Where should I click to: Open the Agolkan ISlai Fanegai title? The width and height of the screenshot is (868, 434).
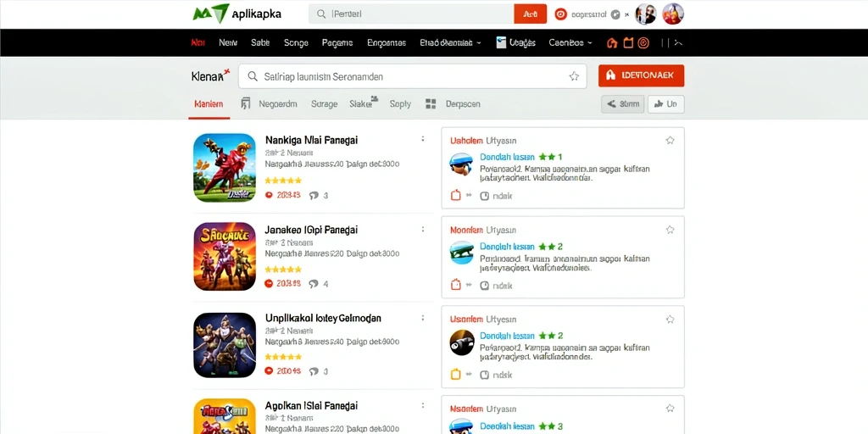click(312, 406)
